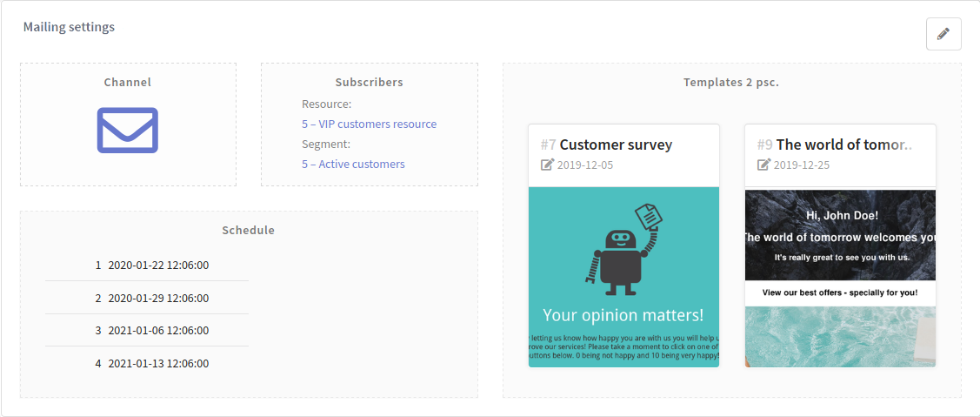Open Active customers segment link
980x417 pixels.
[x=353, y=165]
